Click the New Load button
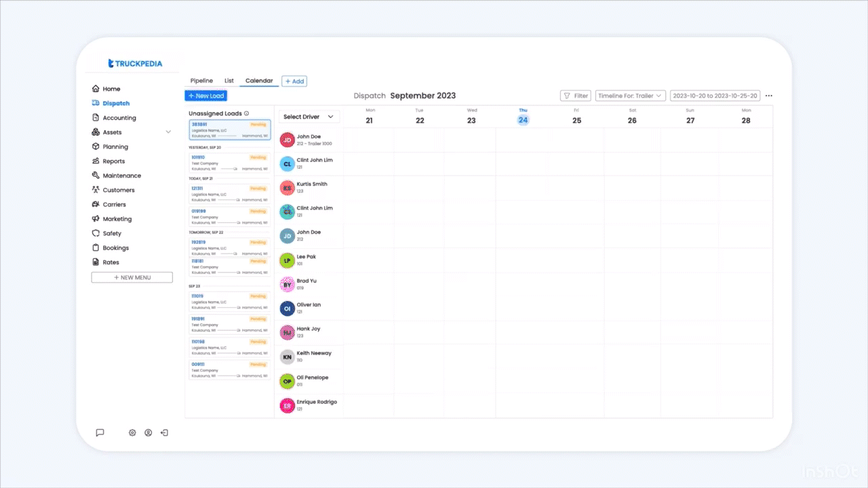The image size is (868, 488). 205,96
